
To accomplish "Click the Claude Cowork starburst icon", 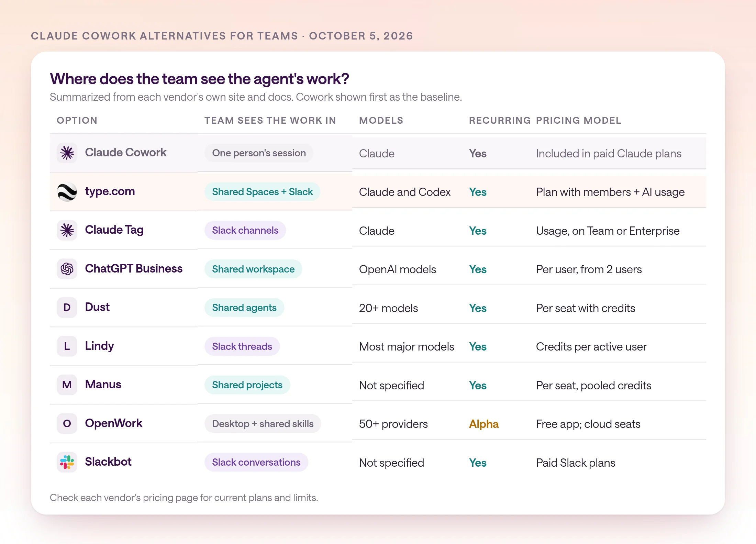I will click(67, 153).
